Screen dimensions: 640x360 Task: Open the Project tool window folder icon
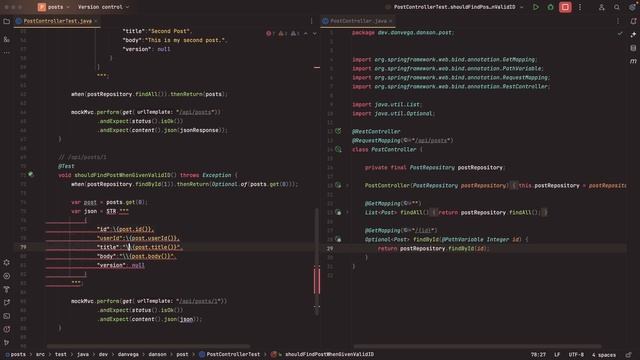(7, 21)
